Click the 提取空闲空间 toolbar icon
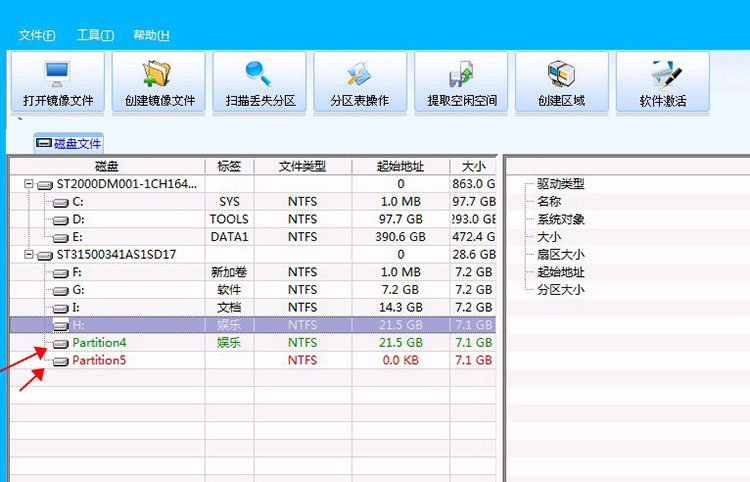Viewport: 750px width, 482px height. (461, 74)
